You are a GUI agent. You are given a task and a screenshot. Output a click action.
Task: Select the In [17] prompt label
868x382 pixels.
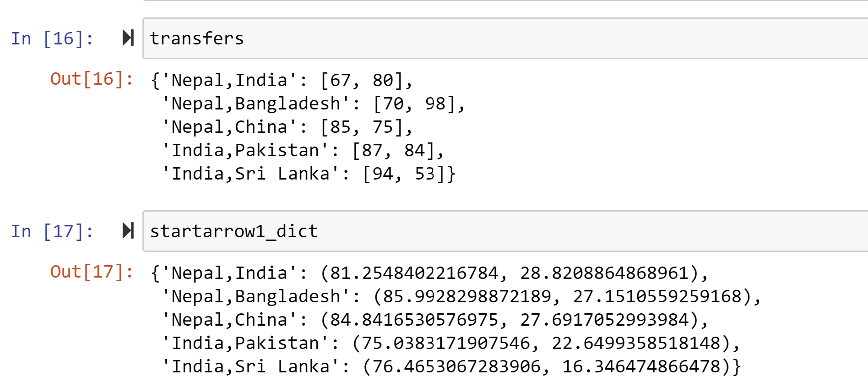pyautogui.click(x=52, y=231)
